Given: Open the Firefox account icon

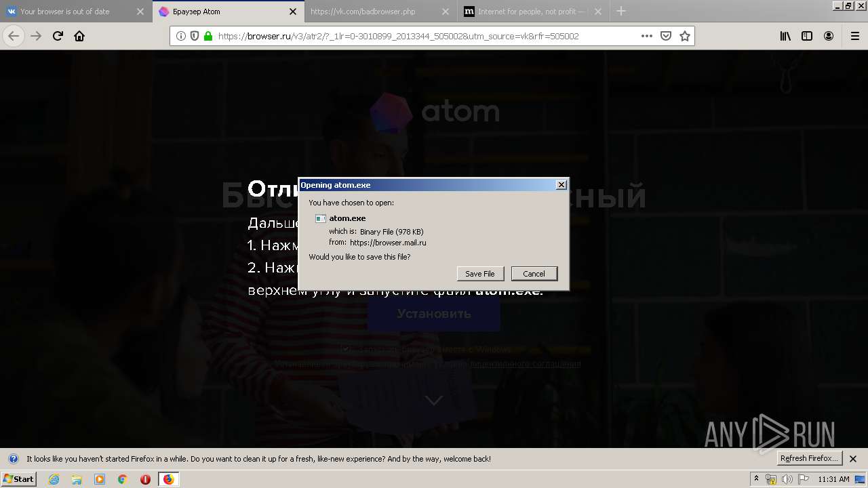Looking at the screenshot, I should pos(829,36).
